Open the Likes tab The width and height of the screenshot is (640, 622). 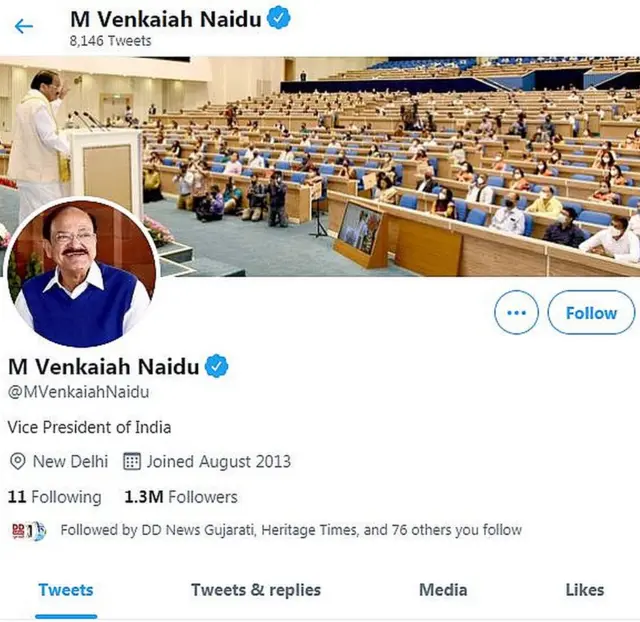[585, 589]
